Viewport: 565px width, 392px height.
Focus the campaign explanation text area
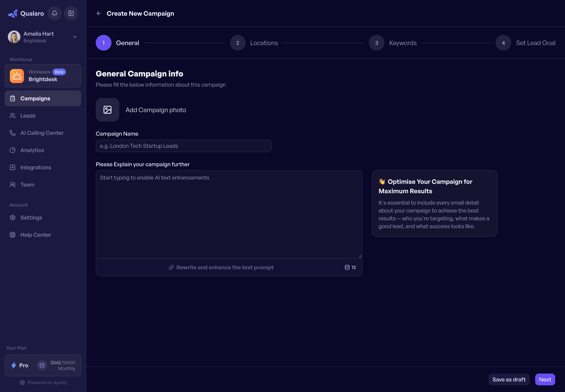coord(229,214)
